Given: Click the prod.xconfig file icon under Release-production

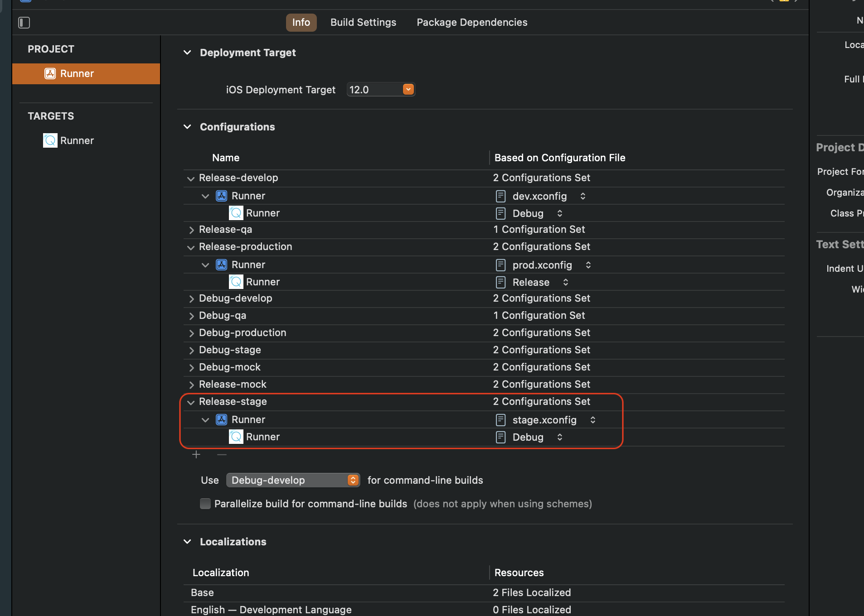Looking at the screenshot, I should tap(500, 265).
